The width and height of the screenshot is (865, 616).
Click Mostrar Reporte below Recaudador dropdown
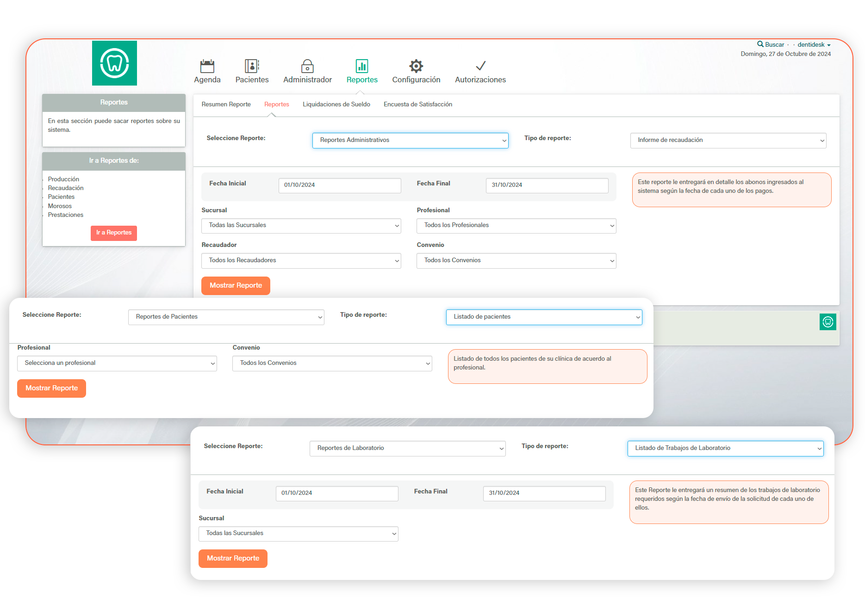click(x=236, y=286)
